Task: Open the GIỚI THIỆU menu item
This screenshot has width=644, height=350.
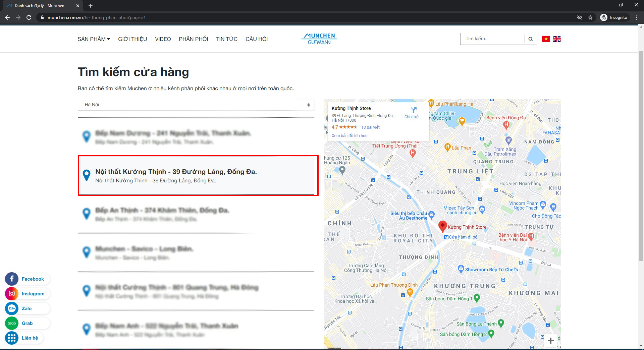Action: [132, 39]
